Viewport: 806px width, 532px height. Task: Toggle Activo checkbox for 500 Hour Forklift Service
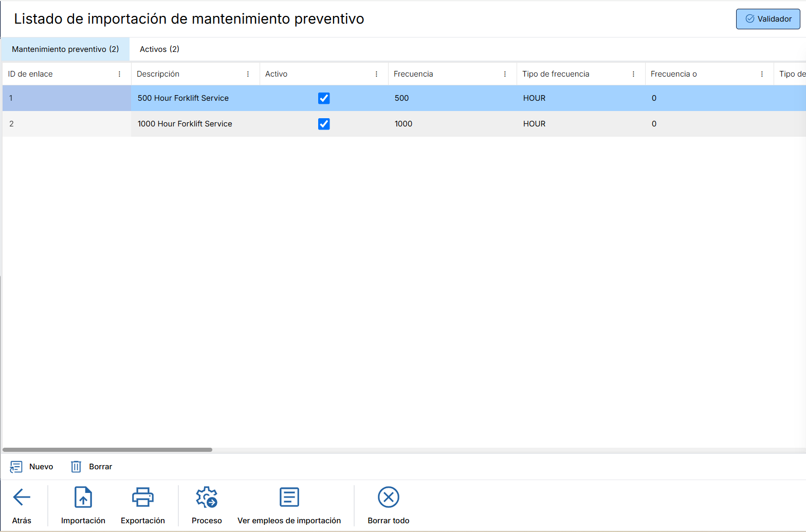point(324,98)
